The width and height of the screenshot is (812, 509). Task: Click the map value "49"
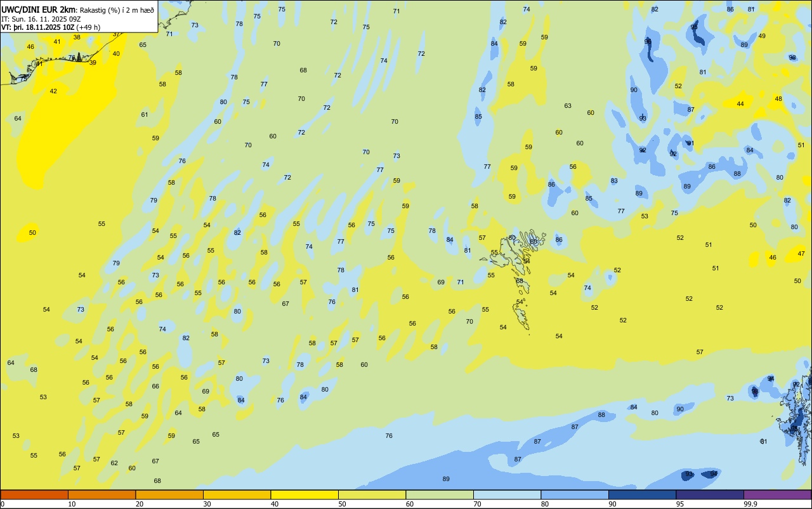click(x=762, y=36)
